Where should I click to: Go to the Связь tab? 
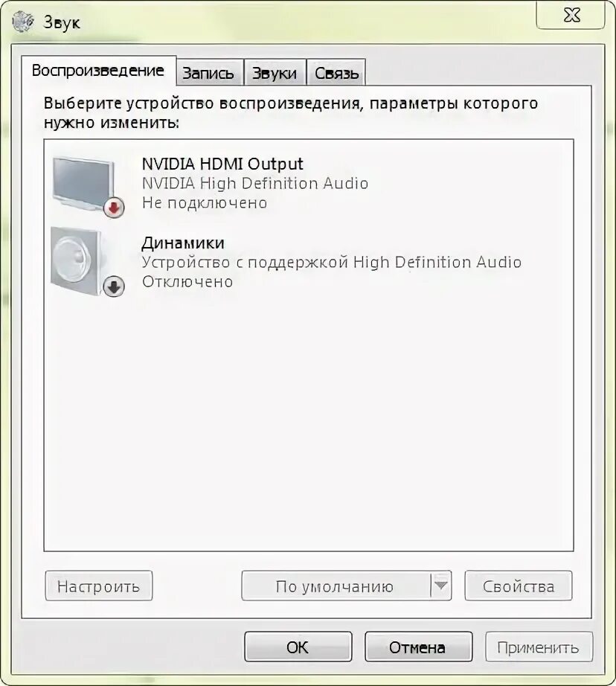[x=336, y=73]
